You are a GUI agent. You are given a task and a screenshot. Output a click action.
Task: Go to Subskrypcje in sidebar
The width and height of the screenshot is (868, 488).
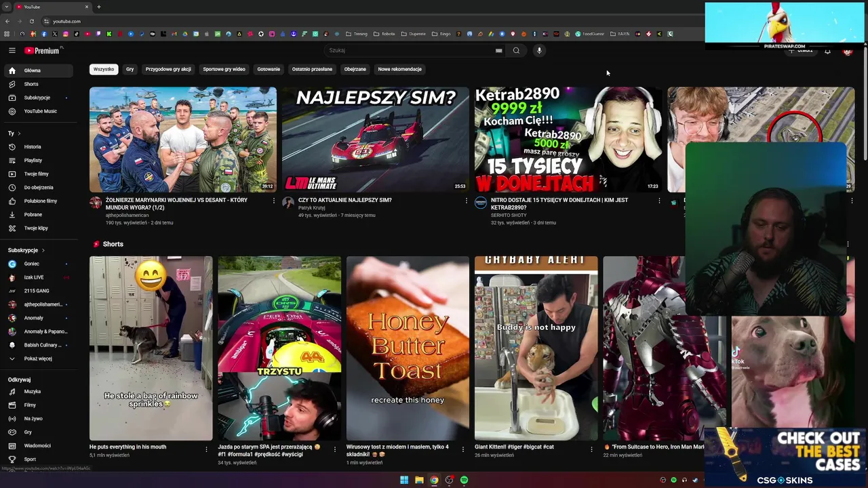[x=39, y=98]
